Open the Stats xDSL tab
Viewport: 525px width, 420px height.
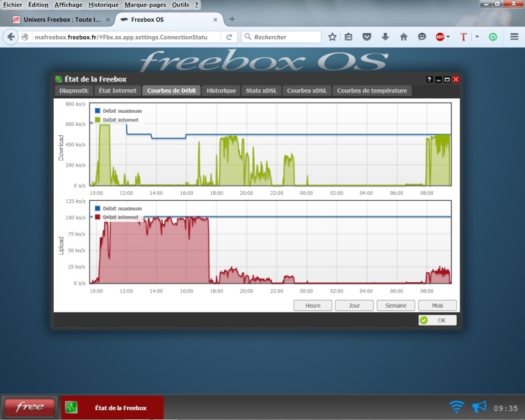tap(261, 91)
